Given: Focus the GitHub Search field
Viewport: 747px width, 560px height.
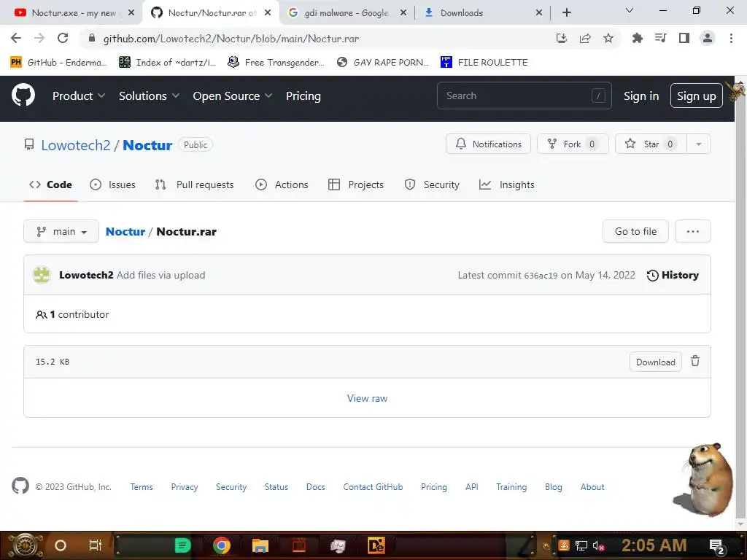Looking at the screenshot, I should point(524,96).
